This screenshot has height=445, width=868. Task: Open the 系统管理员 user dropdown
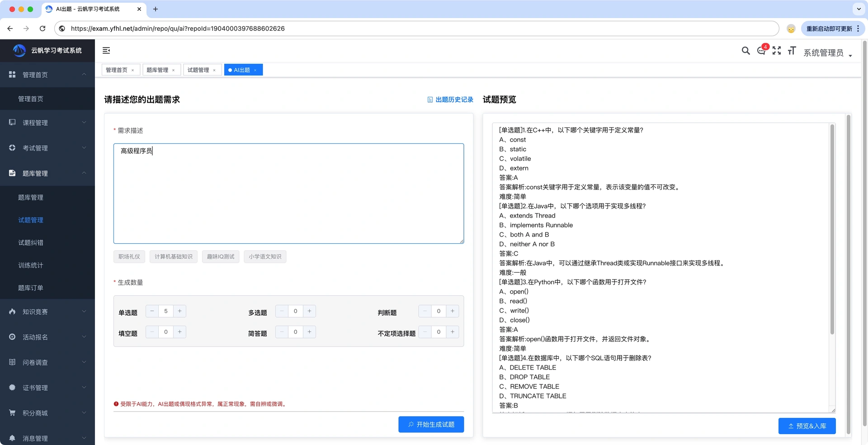point(828,53)
